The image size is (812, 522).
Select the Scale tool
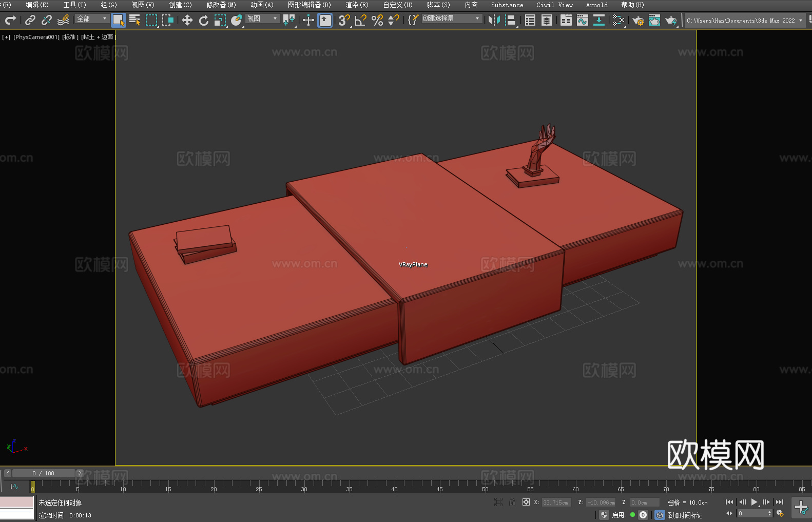[220, 20]
